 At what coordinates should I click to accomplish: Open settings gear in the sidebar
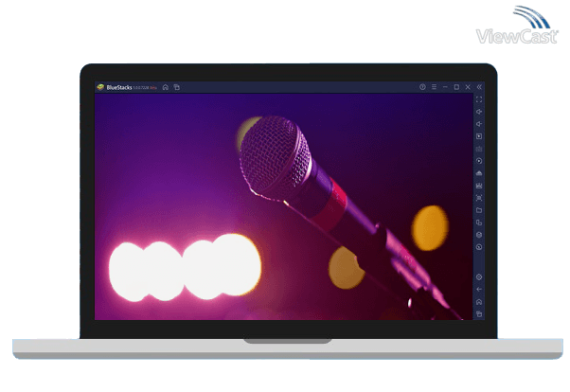[x=479, y=277]
